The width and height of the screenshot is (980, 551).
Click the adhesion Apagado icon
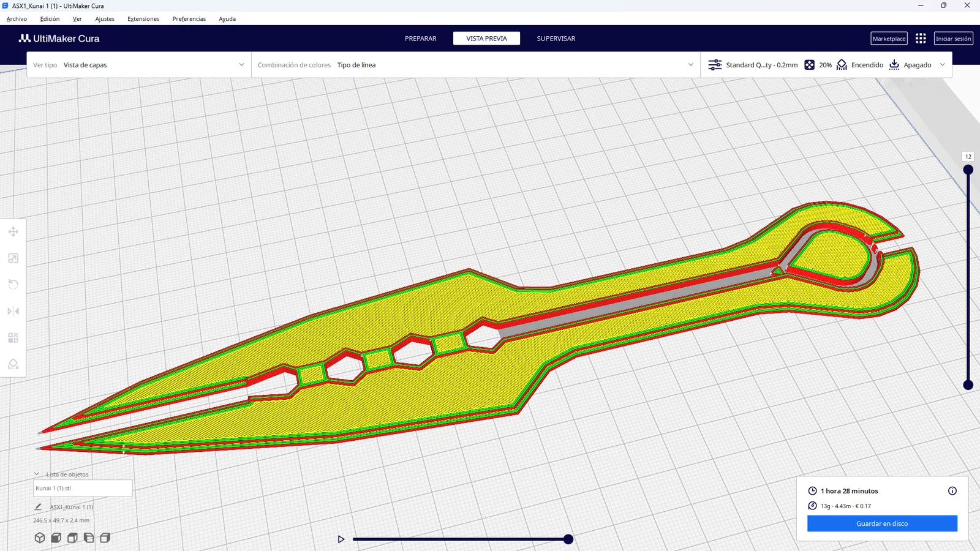pos(894,65)
